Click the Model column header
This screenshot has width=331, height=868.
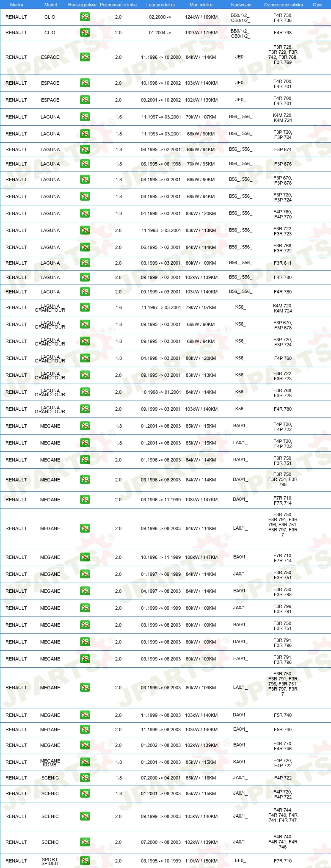[x=50, y=5]
